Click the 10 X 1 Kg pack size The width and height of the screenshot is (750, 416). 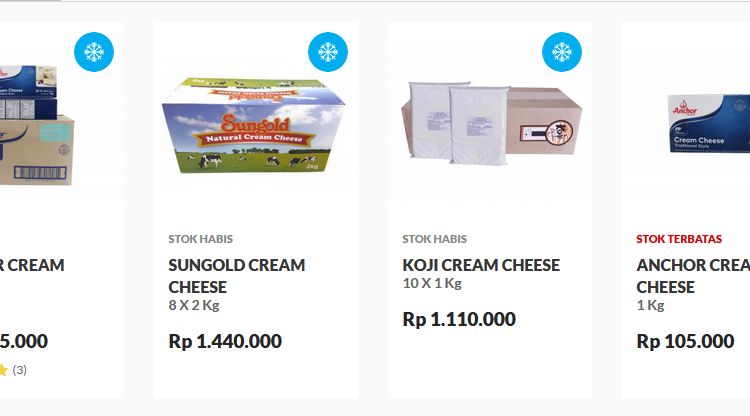(x=432, y=284)
